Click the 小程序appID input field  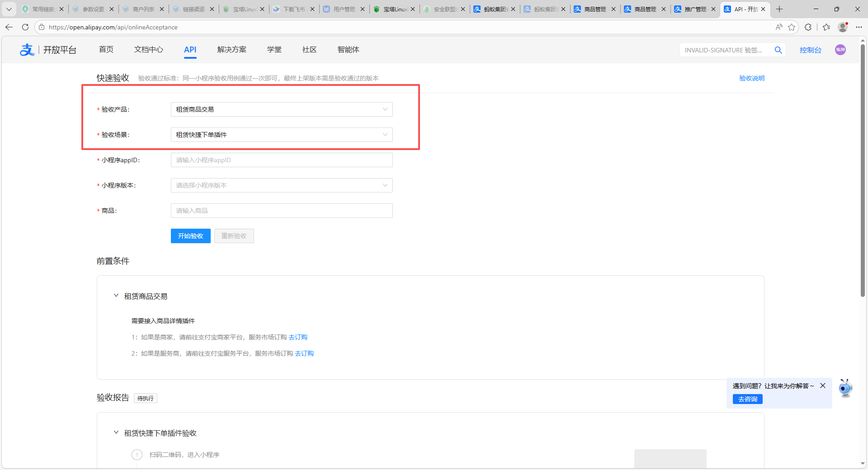click(281, 160)
